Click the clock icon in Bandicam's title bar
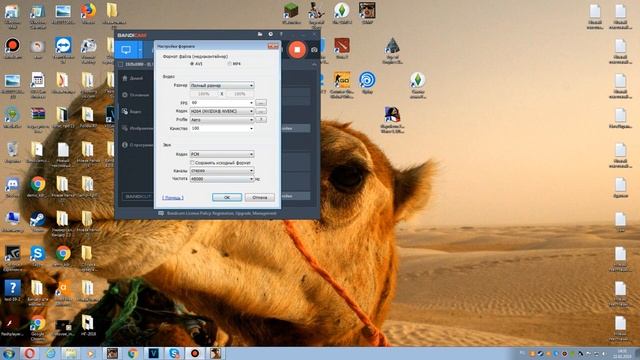The image size is (640, 360). point(271,34)
